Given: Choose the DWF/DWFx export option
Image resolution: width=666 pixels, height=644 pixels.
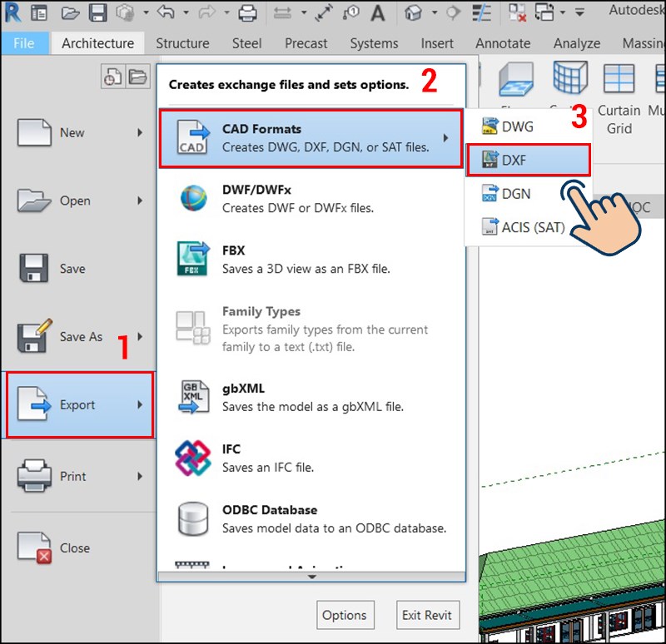Looking at the screenshot, I should pyautogui.click(x=311, y=199).
